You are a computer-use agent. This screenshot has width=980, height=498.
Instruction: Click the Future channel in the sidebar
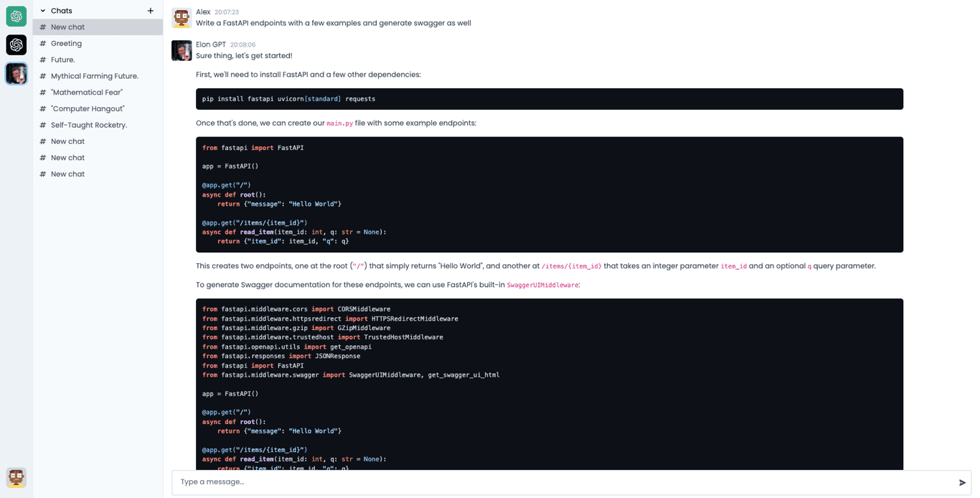pos(64,60)
